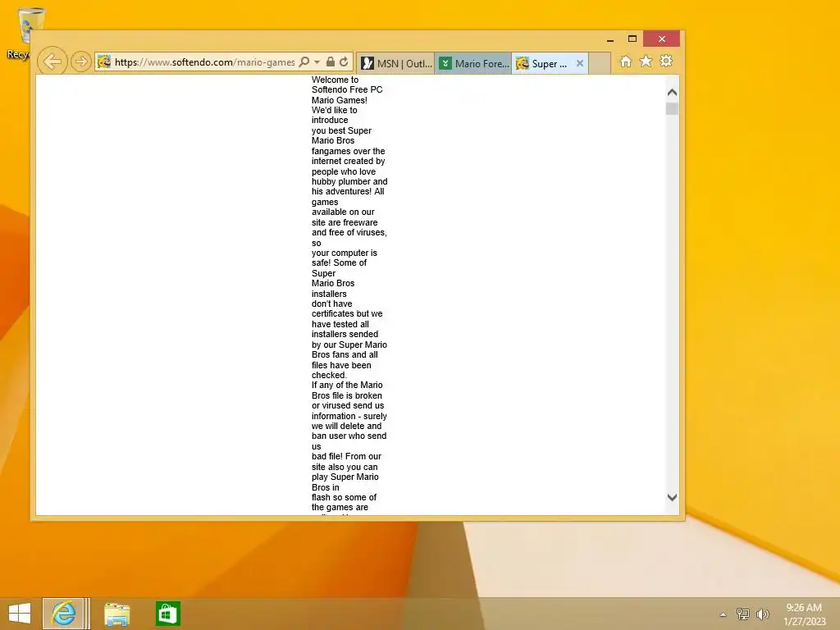Open the volume speaker icon

point(762,614)
